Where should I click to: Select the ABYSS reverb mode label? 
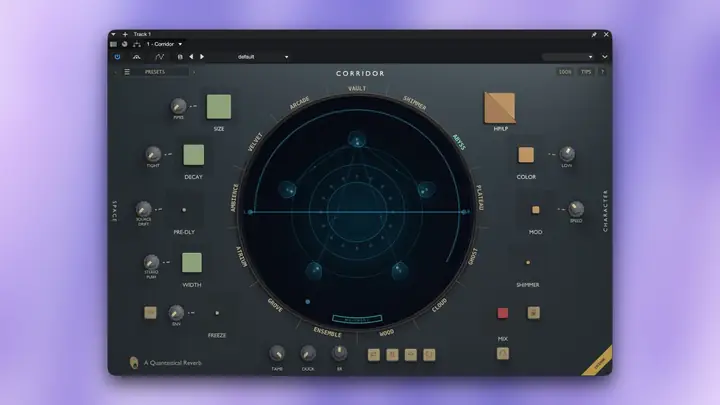pos(459,142)
